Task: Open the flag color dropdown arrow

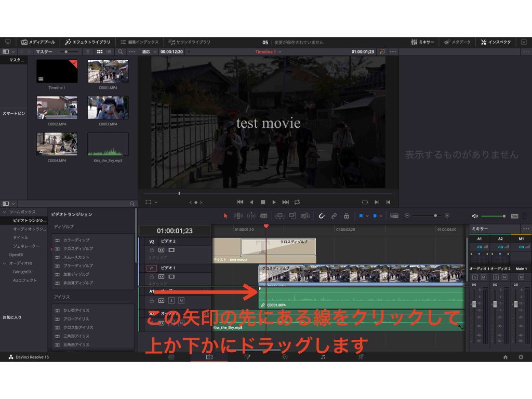Action: [x=367, y=216]
